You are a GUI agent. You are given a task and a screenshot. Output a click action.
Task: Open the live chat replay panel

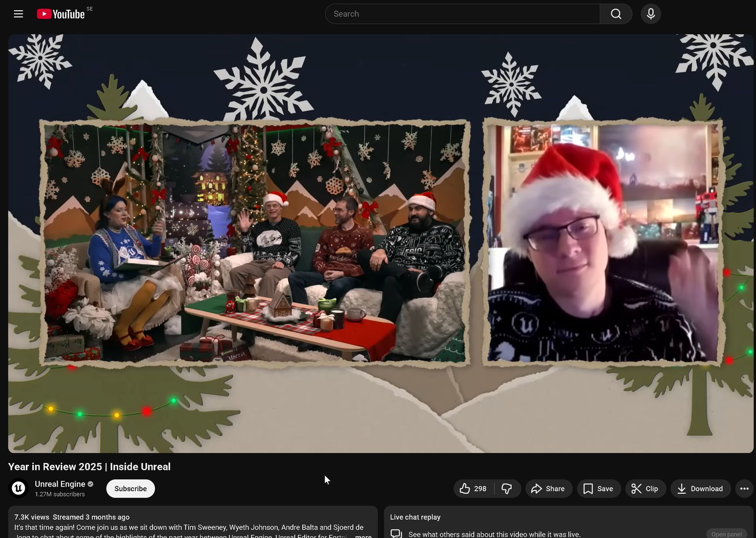point(726,534)
